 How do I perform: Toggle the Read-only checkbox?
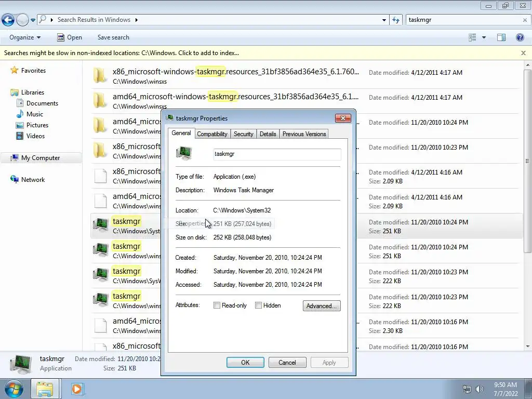pos(217,305)
